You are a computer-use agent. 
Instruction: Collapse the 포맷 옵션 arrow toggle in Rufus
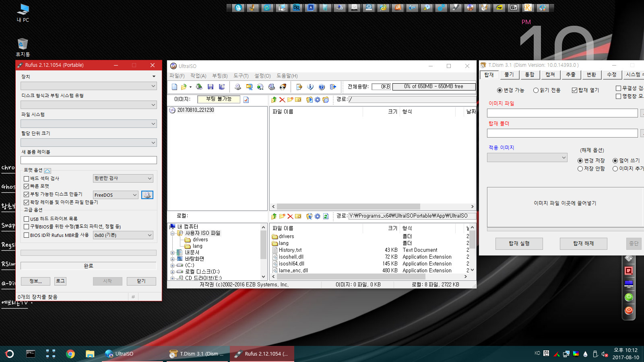(47, 171)
